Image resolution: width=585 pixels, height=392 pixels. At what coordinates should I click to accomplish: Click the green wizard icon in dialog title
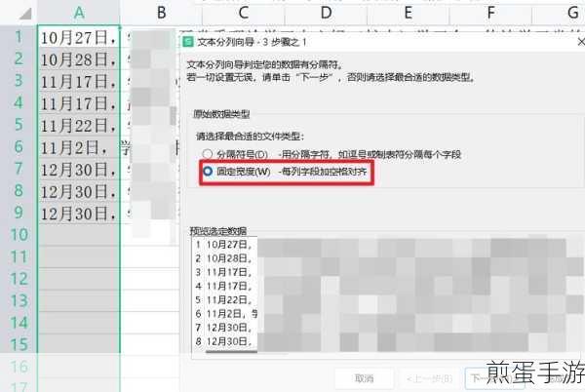click(188, 42)
